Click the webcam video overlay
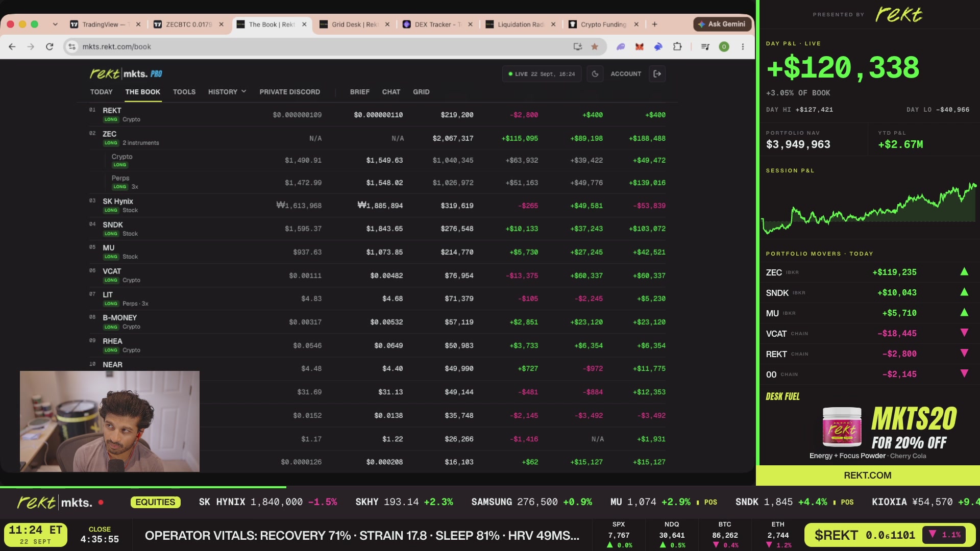This screenshot has height=551, width=980. pyautogui.click(x=110, y=421)
